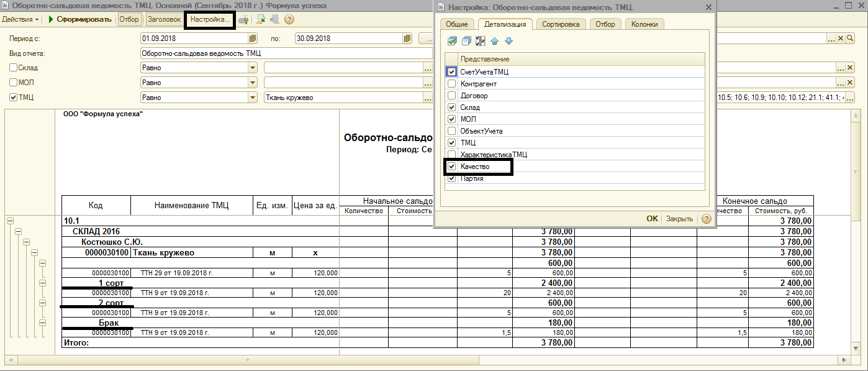Click the help icon in the main toolbar
The image size is (868, 371).
(289, 19)
